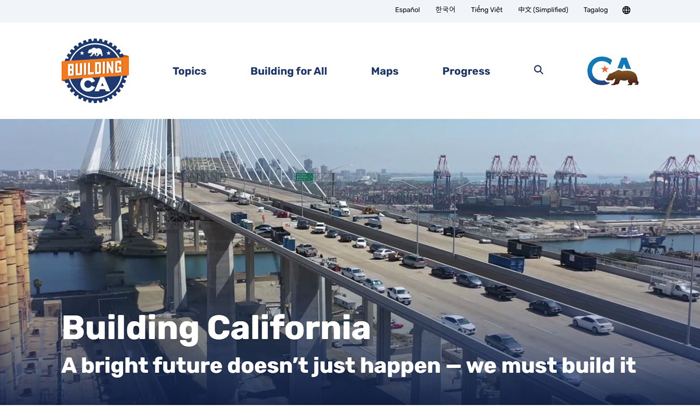Switch language to 한국어
The image size is (700, 406).
446,10
